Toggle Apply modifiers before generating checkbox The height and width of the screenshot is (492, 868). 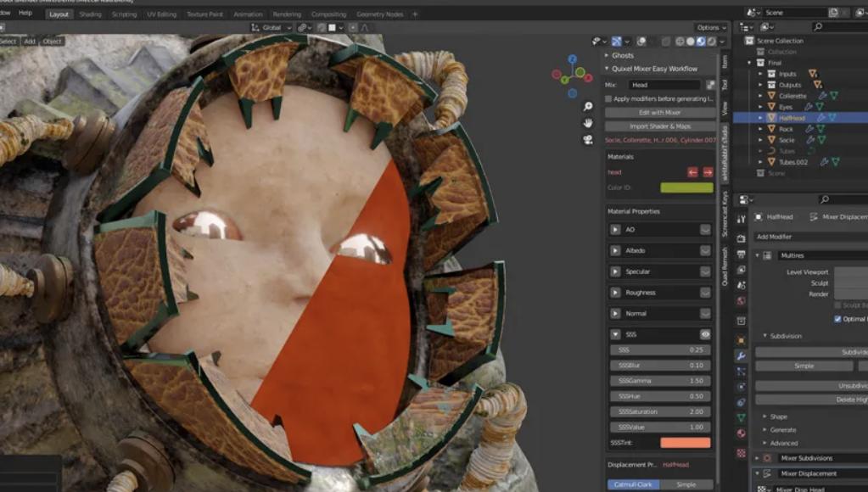point(608,98)
